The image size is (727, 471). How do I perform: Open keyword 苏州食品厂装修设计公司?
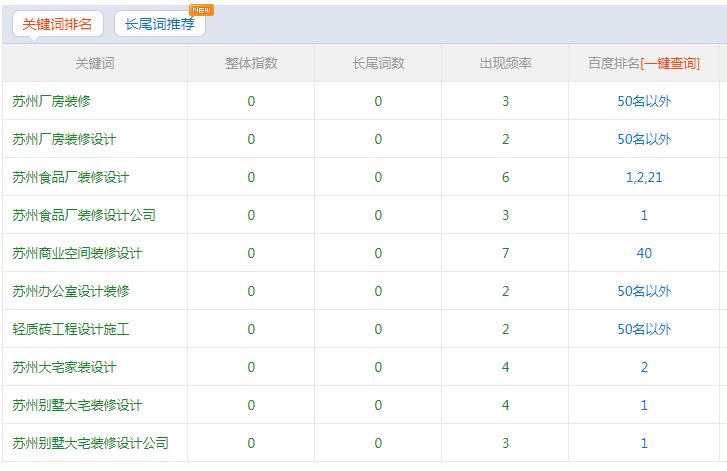[x=84, y=215]
